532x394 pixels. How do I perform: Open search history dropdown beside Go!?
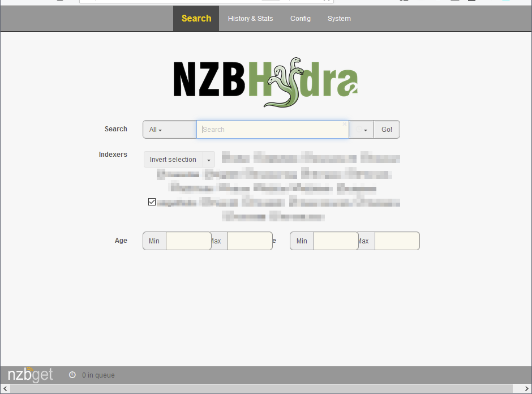(x=361, y=129)
